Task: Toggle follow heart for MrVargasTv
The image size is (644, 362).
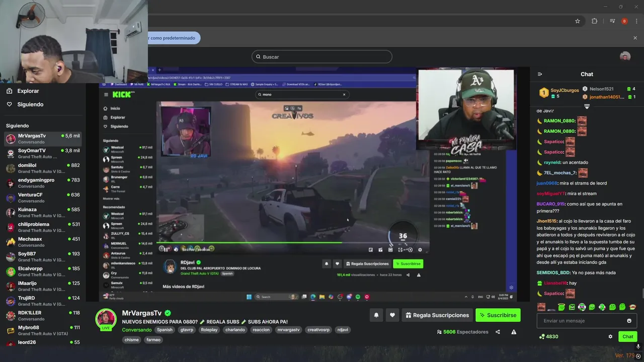Action: point(392,315)
